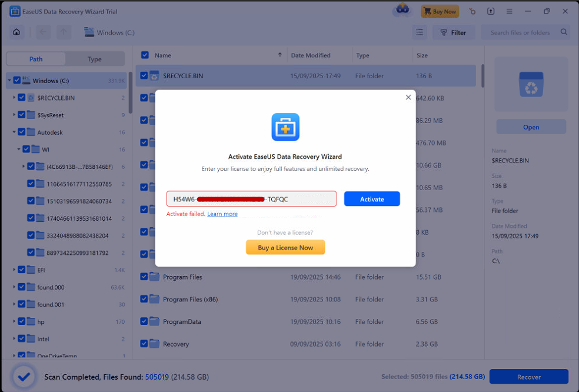
Task: Expand the EFI folder in the tree
Action: pos(14,270)
